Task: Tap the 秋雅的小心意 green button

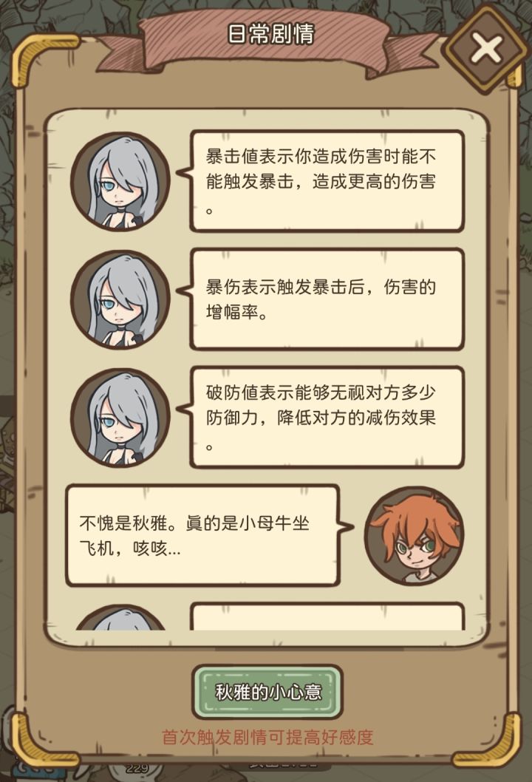Action: click(267, 692)
